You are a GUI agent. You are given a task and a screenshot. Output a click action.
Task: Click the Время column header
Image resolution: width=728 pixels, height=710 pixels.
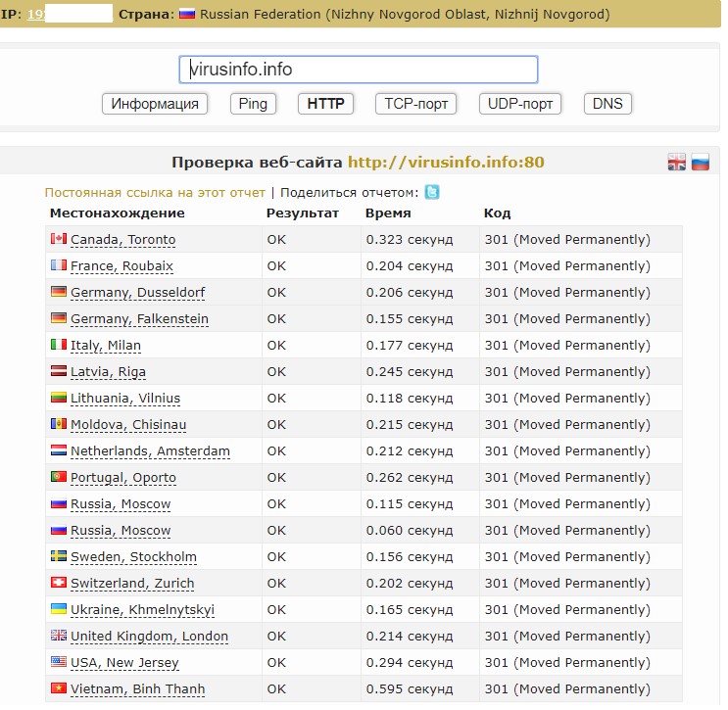388,213
